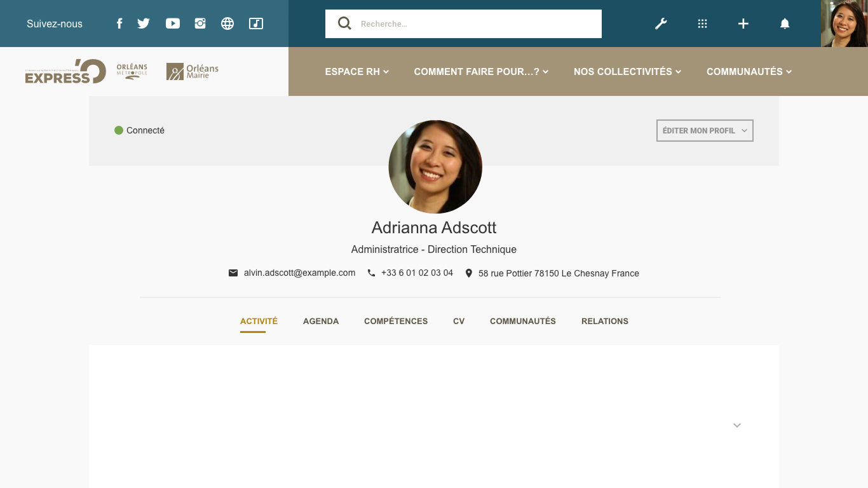
Task: Open the YouTube channel icon
Action: (x=173, y=24)
